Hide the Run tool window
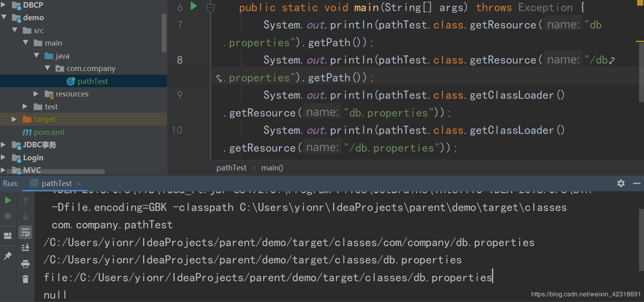644x302 pixels. 637,183
